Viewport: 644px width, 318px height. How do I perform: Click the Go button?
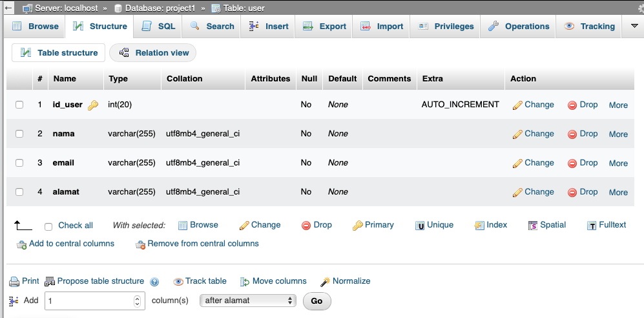click(317, 301)
